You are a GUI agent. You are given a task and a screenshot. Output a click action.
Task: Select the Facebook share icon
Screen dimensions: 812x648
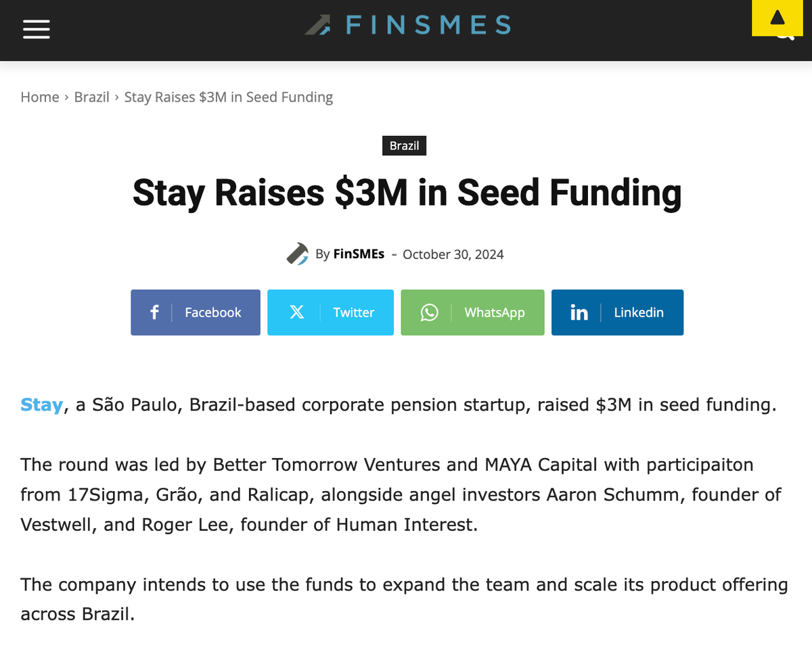[154, 312]
